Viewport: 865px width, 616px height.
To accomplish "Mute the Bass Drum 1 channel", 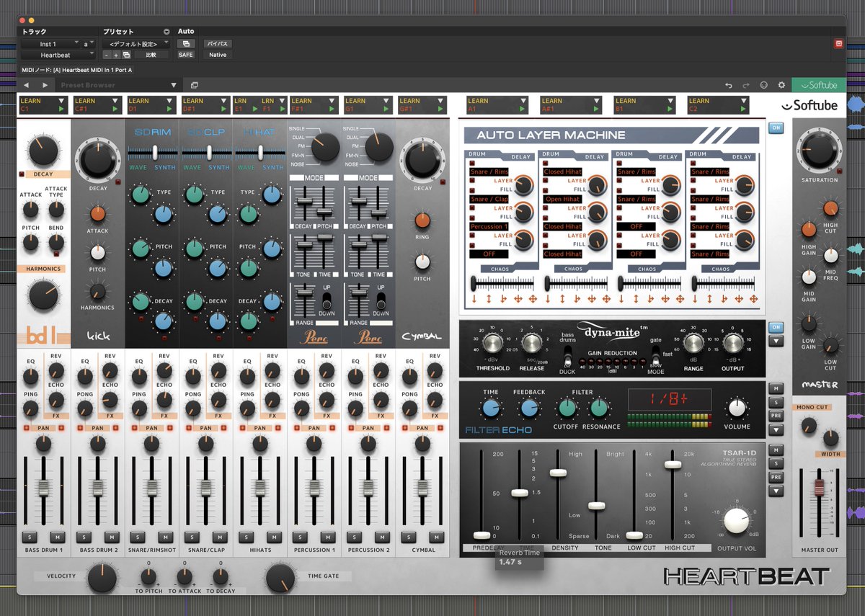I will (x=56, y=537).
